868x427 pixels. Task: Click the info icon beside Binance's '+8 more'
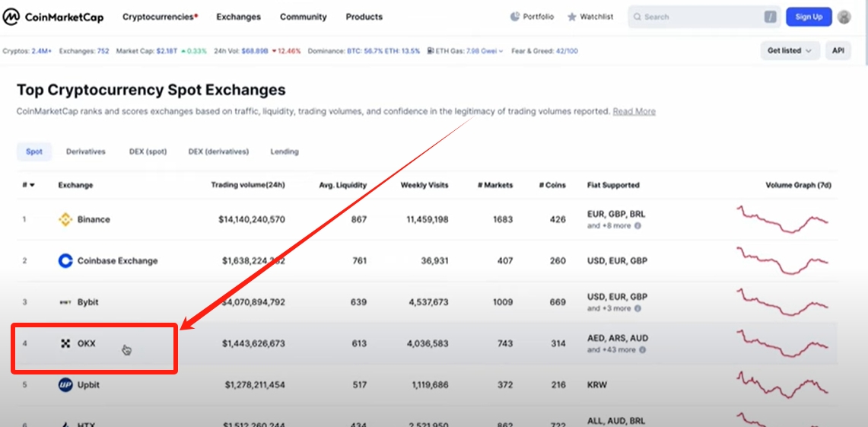pos(637,226)
